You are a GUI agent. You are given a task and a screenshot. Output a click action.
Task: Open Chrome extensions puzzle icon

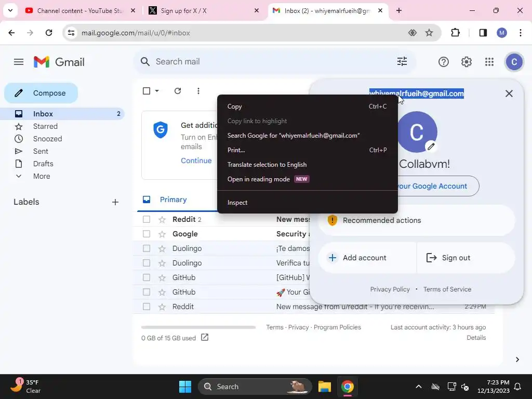[x=455, y=33]
